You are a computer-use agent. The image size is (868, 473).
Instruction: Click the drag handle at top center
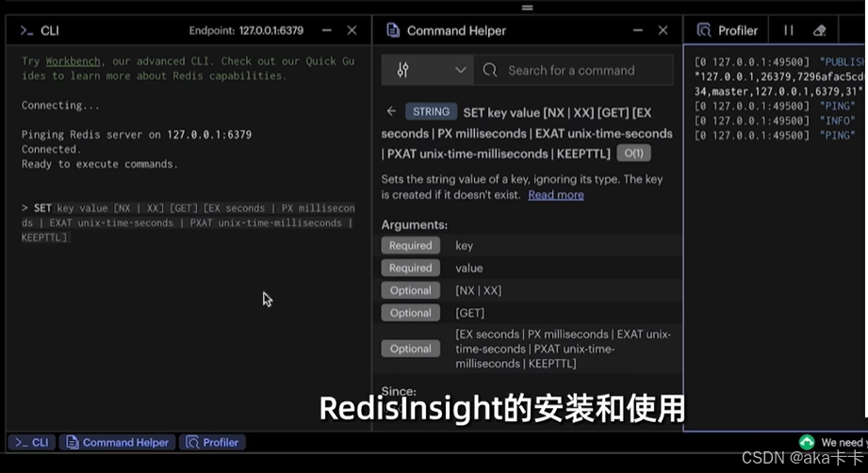coord(527,8)
